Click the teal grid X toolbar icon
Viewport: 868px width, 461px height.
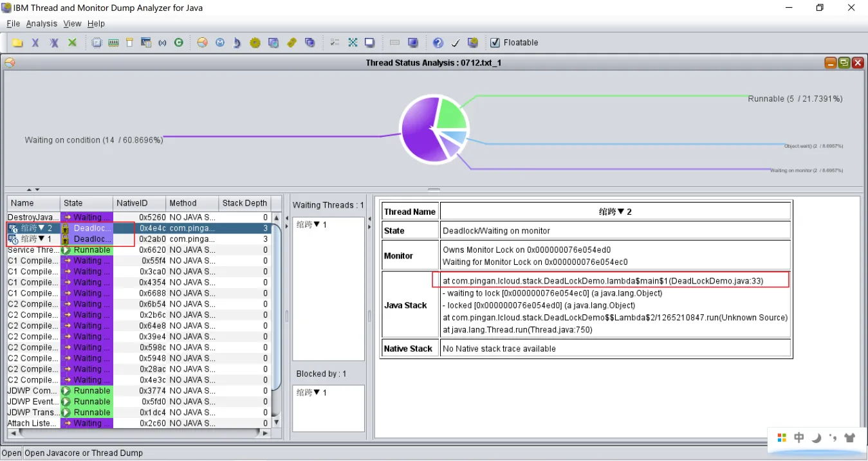(x=353, y=42)
